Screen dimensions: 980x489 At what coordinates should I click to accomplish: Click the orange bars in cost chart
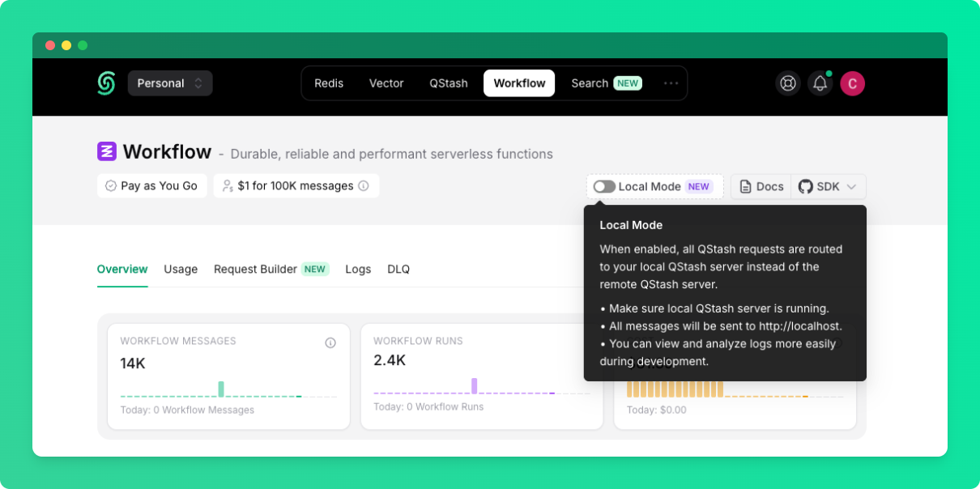click(x=675, y=389)
